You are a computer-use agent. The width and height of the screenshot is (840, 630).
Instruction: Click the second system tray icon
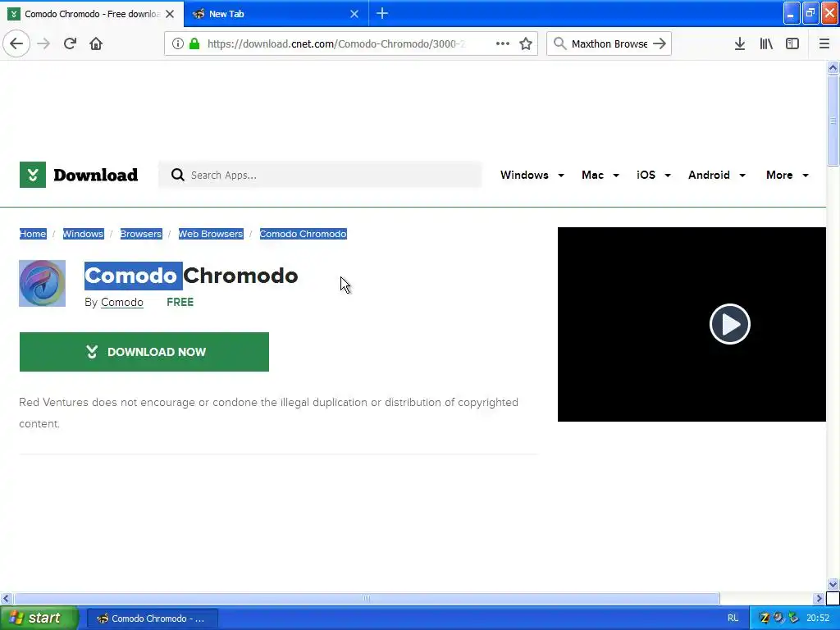point(778,619)
